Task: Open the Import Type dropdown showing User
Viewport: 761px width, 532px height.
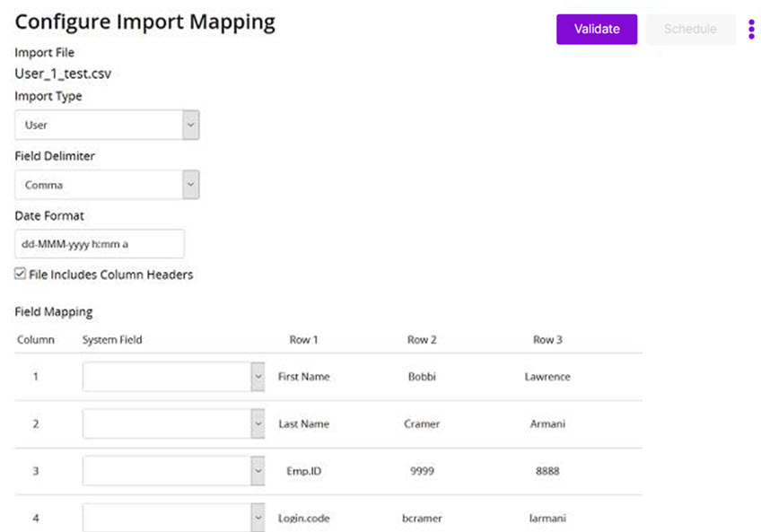Action: (x=107, y=125)
